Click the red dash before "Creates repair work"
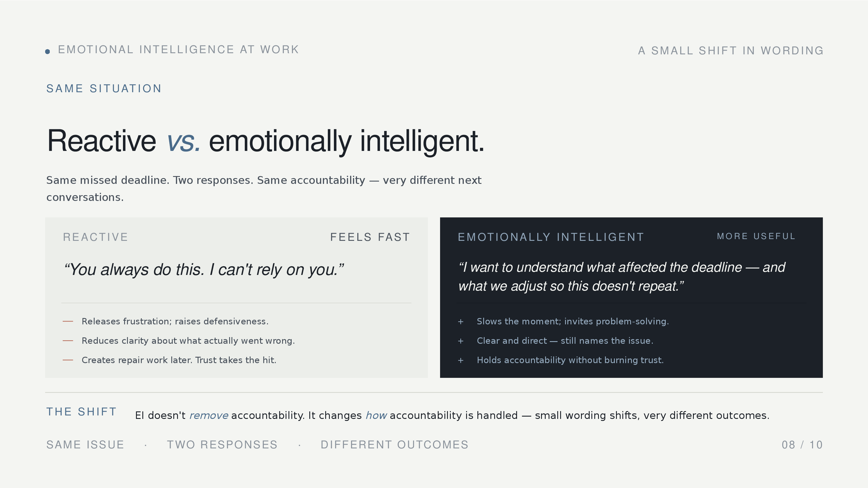The image size is (868, 488). pyautogui.click(x=68, y=360)
